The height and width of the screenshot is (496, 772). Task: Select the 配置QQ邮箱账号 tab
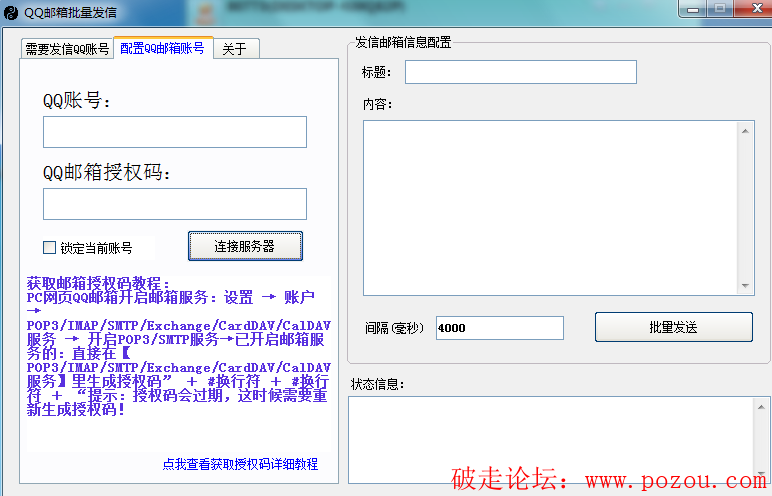click(162, 48)
